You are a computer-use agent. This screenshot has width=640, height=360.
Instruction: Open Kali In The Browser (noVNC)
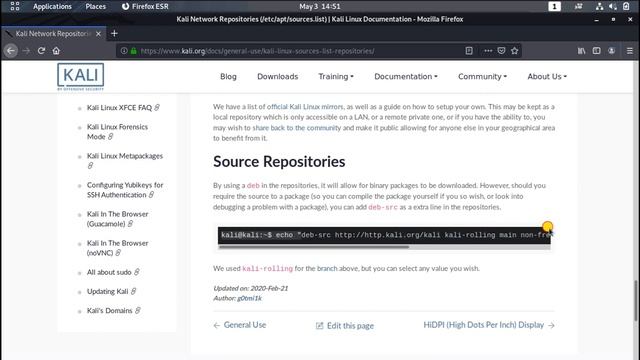pyautogui.click(x=118, y=248)
